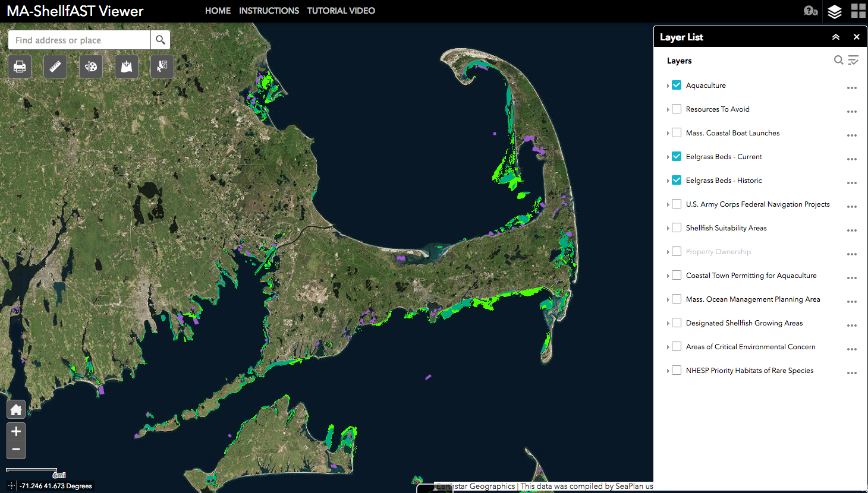Collapse the Layer List panel

(x=835, y=37)
